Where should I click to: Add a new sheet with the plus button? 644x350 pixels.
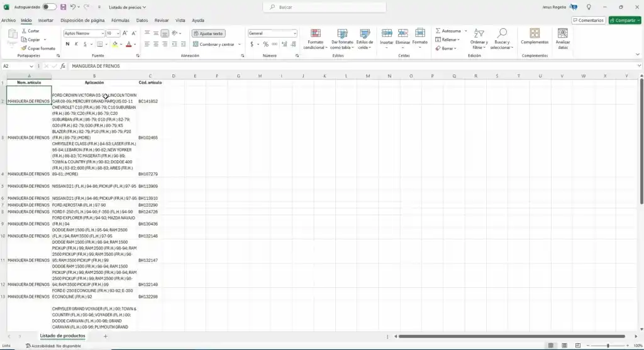(x=106, y=336)
